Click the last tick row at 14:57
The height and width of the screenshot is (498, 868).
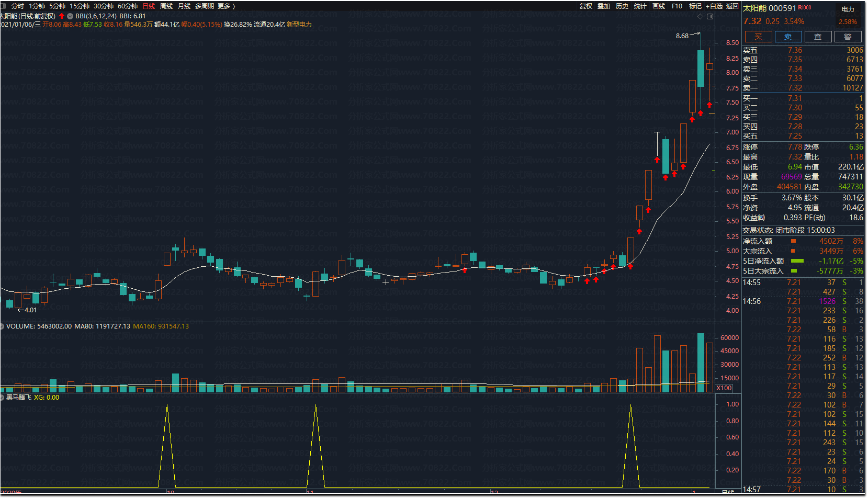pos(803,490)
